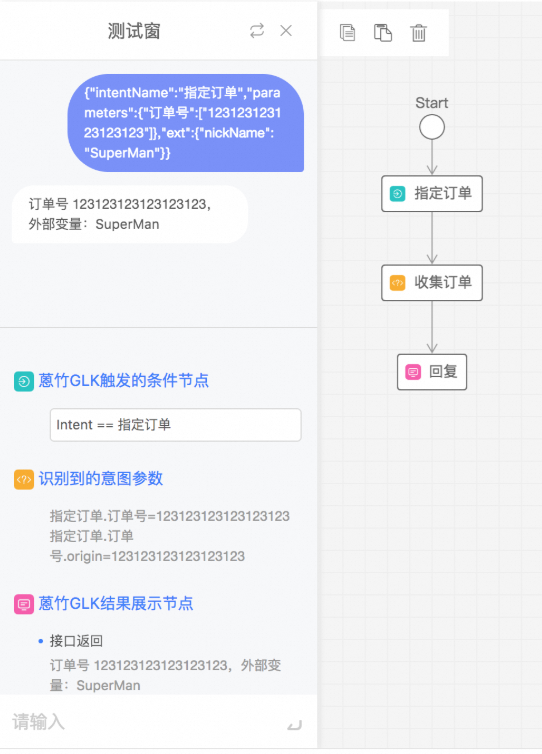Click the pink icon inside 回复 node
This screenshot has width=542, height=754.
[x=413, y=372]
